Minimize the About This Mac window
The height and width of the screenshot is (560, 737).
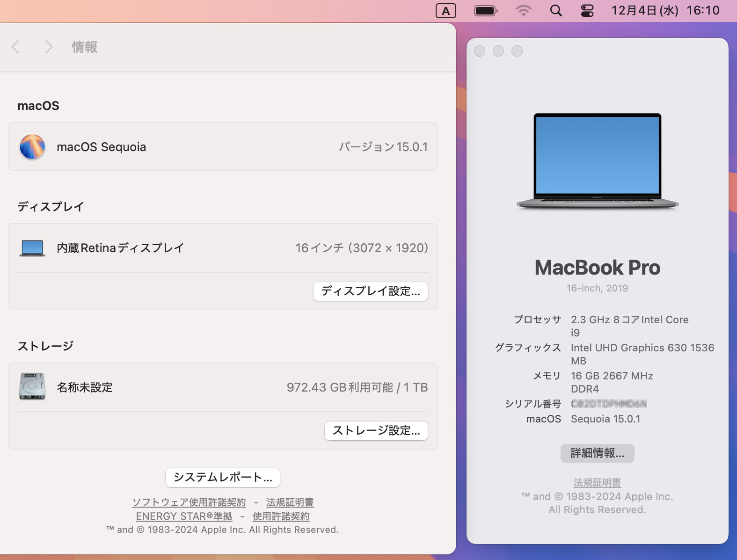(x=498, y=51)
